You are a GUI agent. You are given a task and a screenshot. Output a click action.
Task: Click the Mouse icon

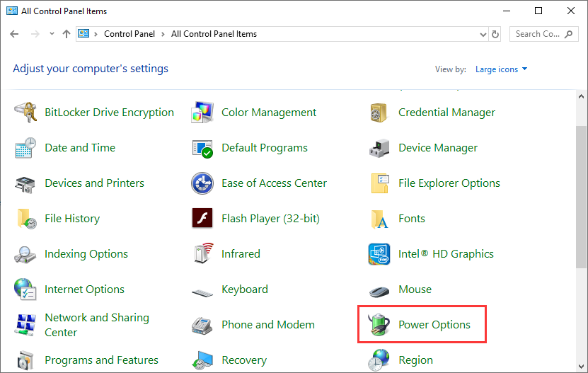[x=379, y=291]
